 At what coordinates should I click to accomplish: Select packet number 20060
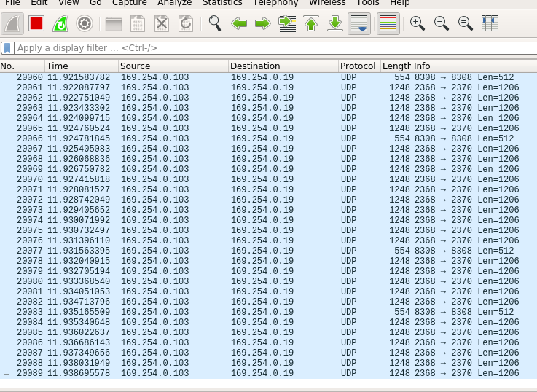(268, 77)
